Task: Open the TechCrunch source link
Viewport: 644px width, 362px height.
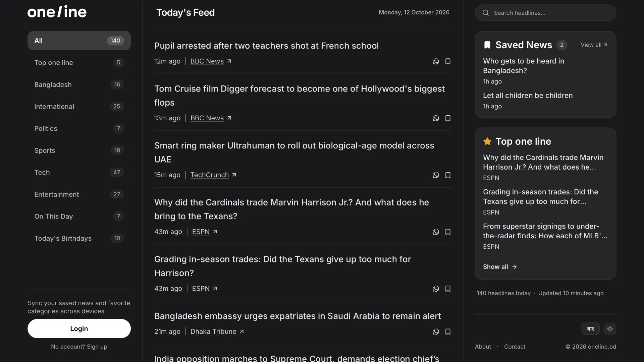Action: pyautogui.click(x=213, y=175)
